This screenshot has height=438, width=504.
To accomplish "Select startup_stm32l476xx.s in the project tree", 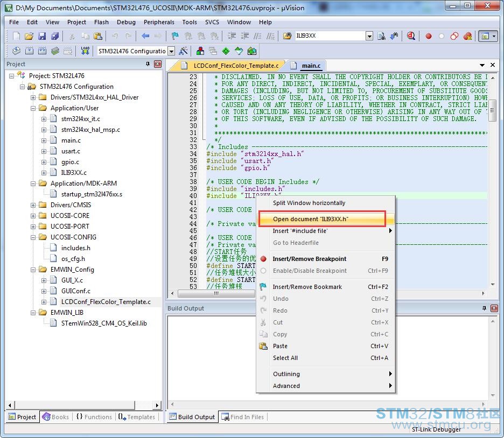I will 92,194.
